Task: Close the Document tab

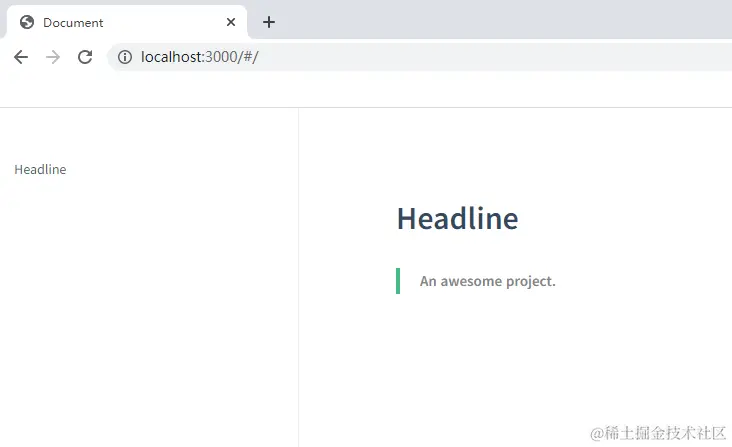Action: pyautogui.click(x=231, y=22)
